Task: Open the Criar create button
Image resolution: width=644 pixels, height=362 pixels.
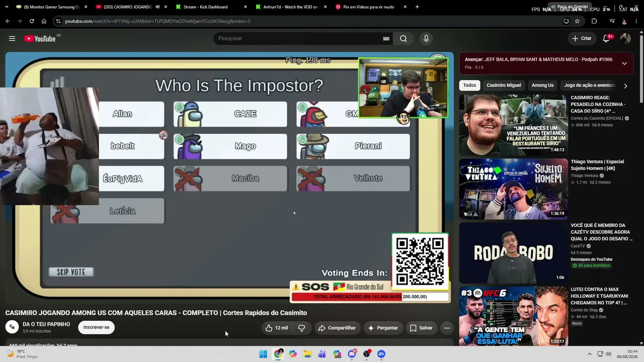Action: tap(582, 39)
